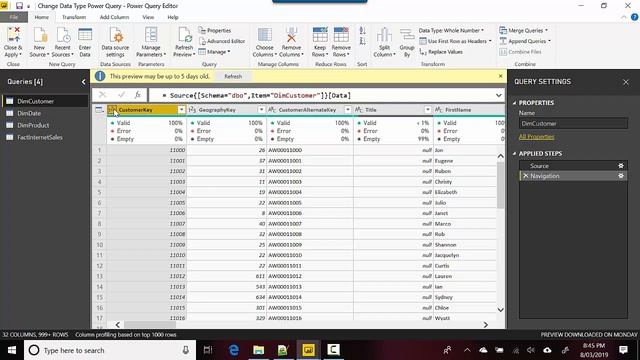Open the All Properties link

536,137
